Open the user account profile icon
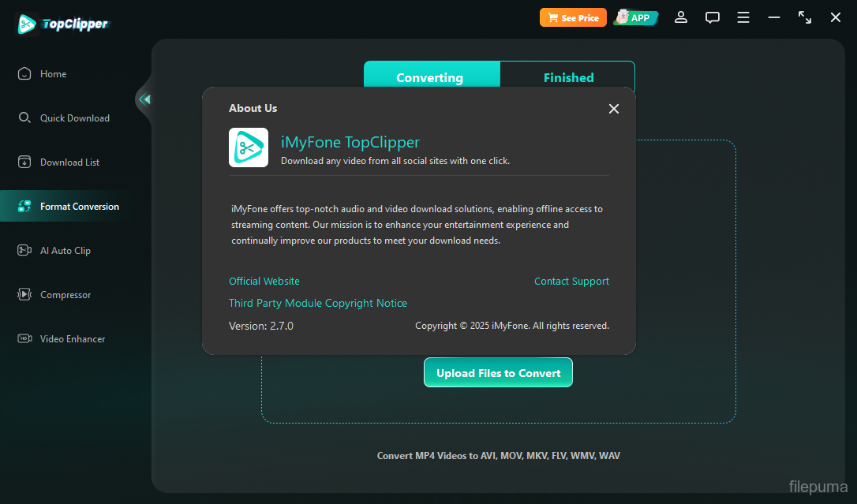The height and width of the screenshot is (504, 857). click(x=681, y=17)
